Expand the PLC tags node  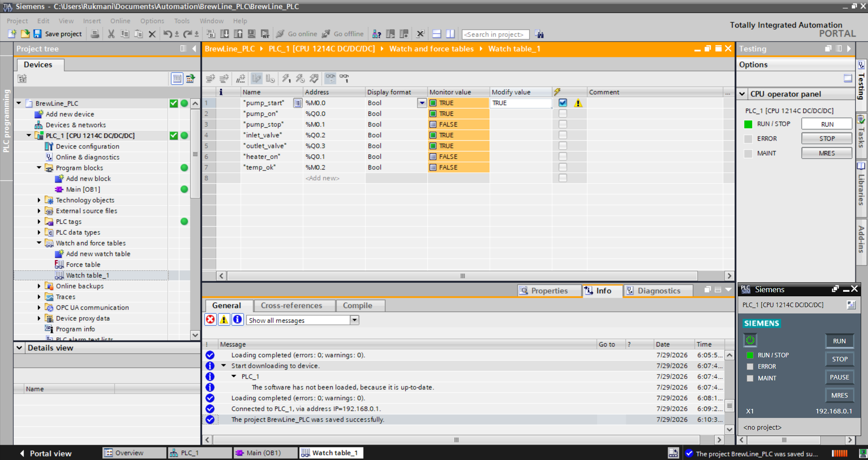click(39, 222)
